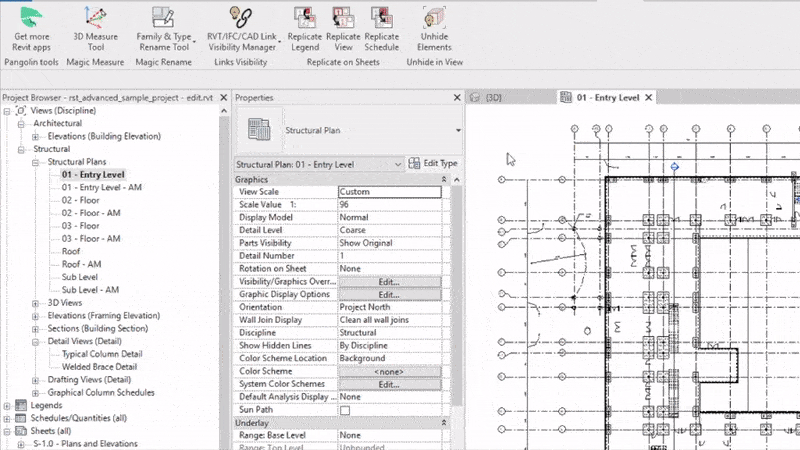Viewport: 800px width, 450px height.
Task: Open Typical Column Detail view
Action: [x=102, y=354]
